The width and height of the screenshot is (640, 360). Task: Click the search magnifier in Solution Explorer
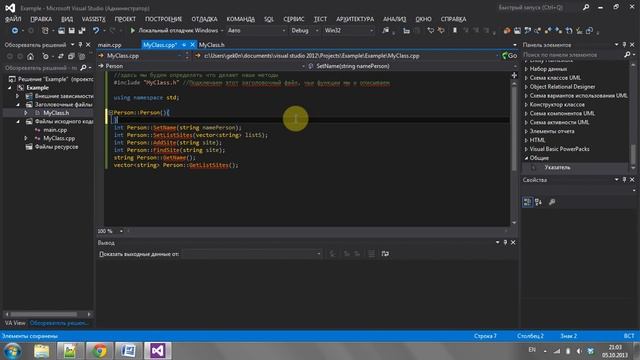[83, 68]
